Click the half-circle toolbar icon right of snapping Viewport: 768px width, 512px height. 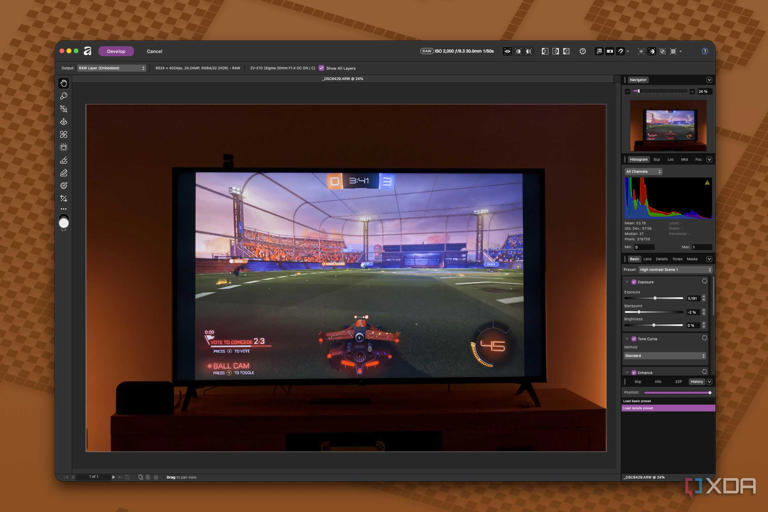click(652, 51)
